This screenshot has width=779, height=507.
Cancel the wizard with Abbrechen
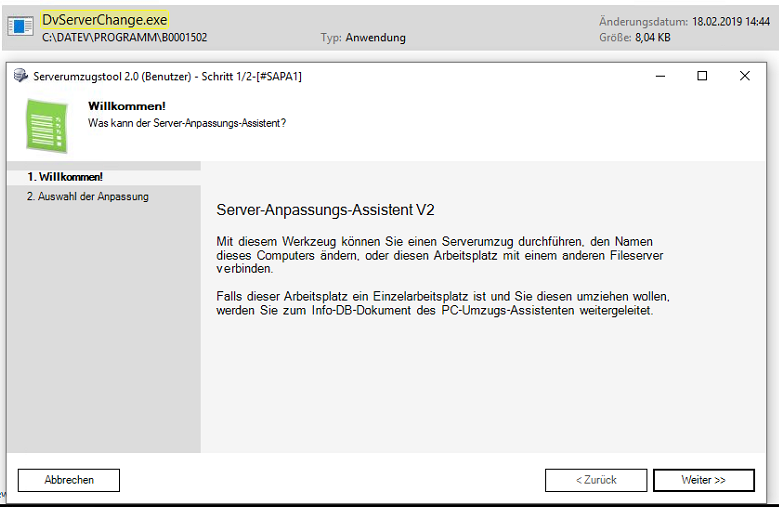click(69, 480)
